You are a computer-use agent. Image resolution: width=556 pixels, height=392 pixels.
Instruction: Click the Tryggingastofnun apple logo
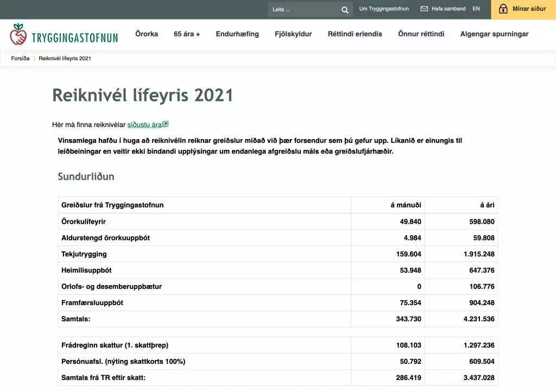[x=18, y=34]
